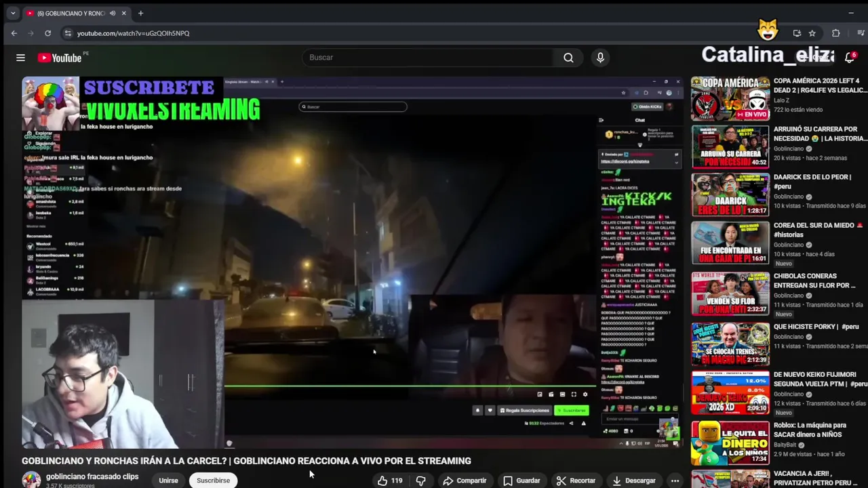Go forward with browser forward arrow
Image resolution: width=868 pixels, height=488 pixels.
31,33
